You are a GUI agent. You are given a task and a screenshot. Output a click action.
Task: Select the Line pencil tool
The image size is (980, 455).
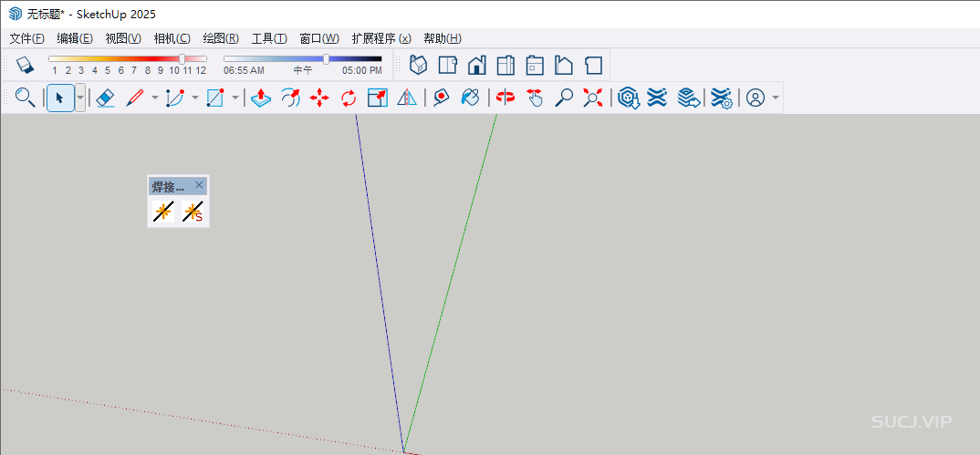tap(136, 98)
